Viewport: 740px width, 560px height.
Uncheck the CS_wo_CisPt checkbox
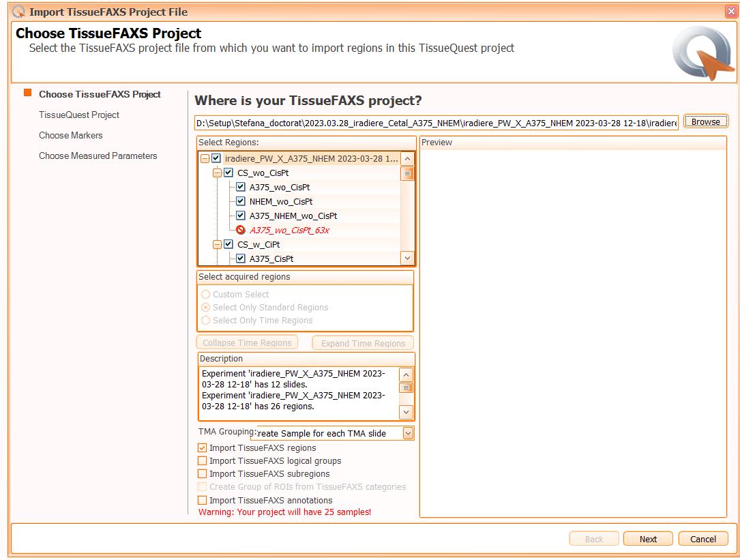[x=228, y=173]
